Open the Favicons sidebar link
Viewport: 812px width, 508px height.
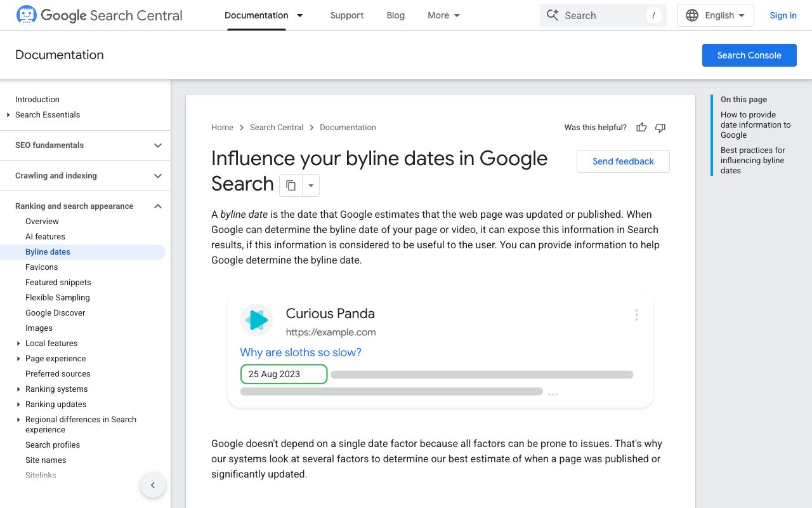point(41,267)
